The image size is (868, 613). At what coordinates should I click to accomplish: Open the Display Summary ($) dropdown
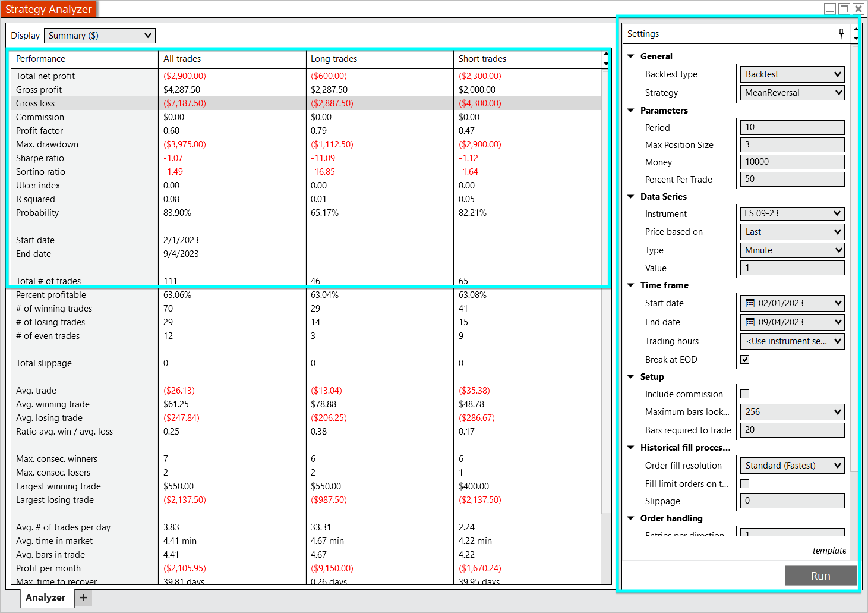[100, 36]
